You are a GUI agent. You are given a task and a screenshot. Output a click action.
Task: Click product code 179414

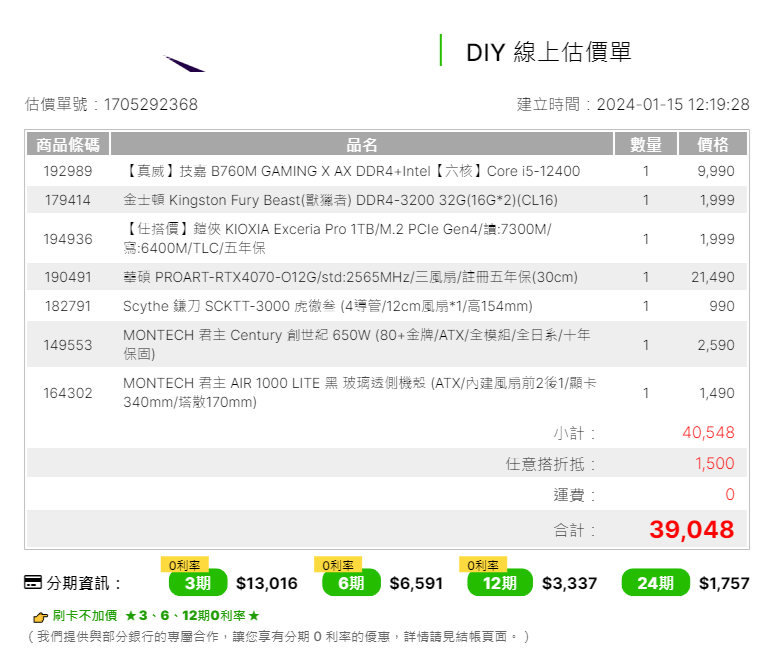pyautogui.click(x=68, y=200)
